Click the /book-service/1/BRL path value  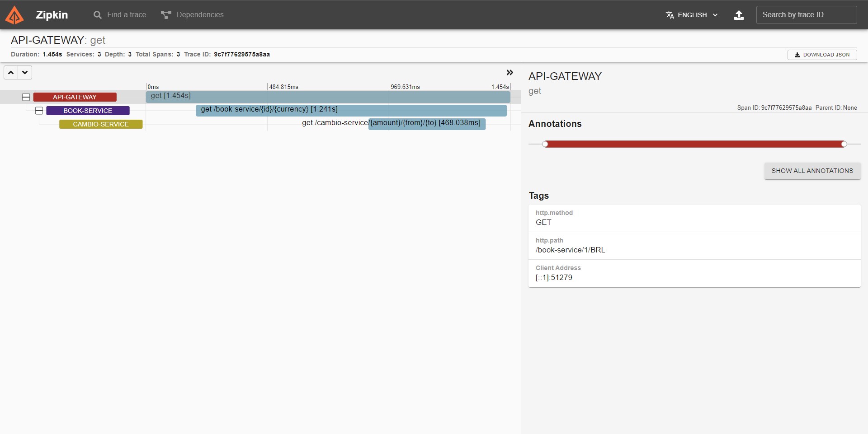click(570, 250)
